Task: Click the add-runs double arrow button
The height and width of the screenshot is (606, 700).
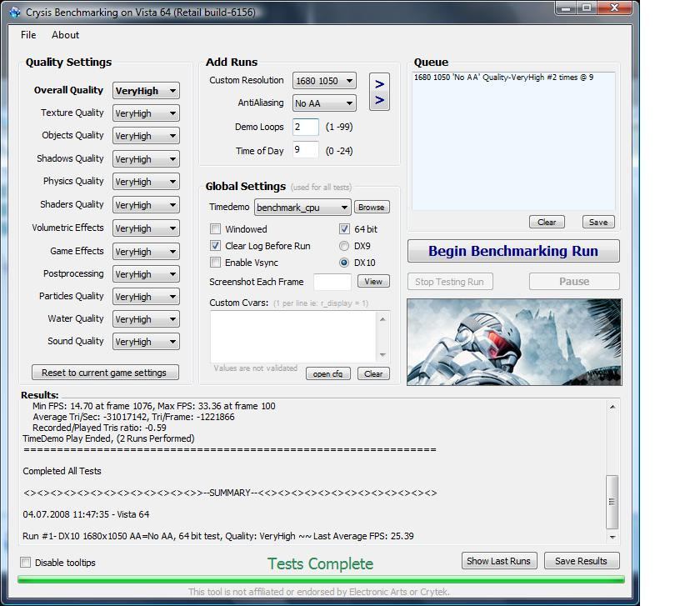Action: pos(379,92)
